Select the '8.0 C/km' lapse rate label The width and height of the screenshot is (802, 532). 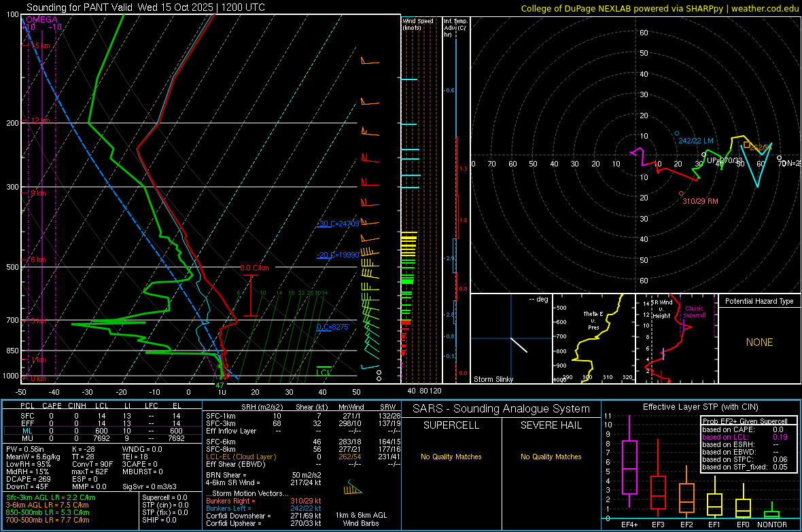[254, 268]
